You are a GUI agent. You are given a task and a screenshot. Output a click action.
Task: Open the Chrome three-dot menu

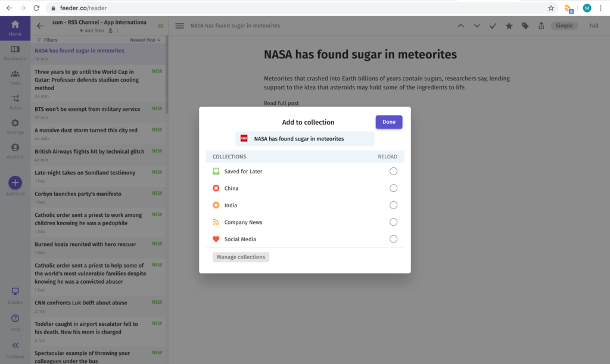[x=600, y=8]
